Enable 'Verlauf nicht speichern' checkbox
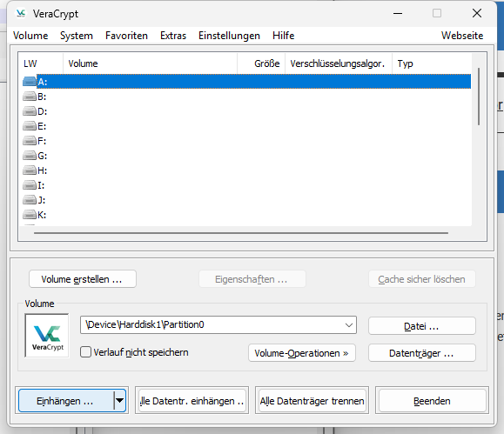The height and width of the screenshot is (434, 504). [x=85, y=352]
